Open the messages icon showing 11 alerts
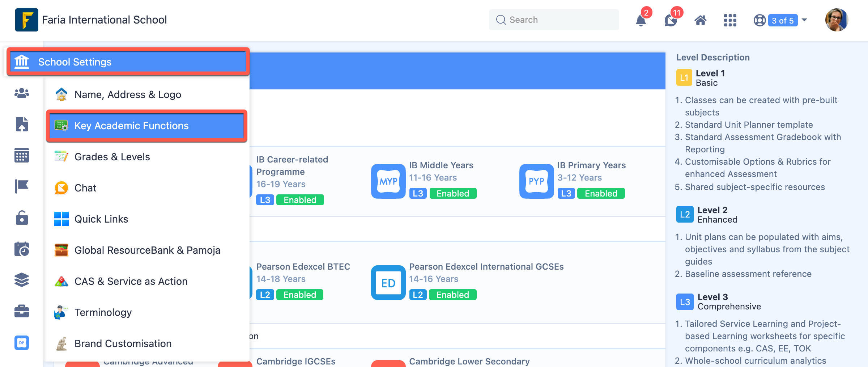 pos(671,20)
